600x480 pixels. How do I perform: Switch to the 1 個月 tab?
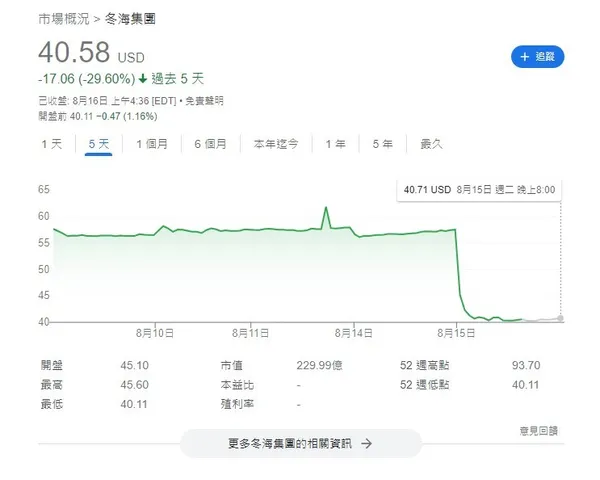coord(152,144)
